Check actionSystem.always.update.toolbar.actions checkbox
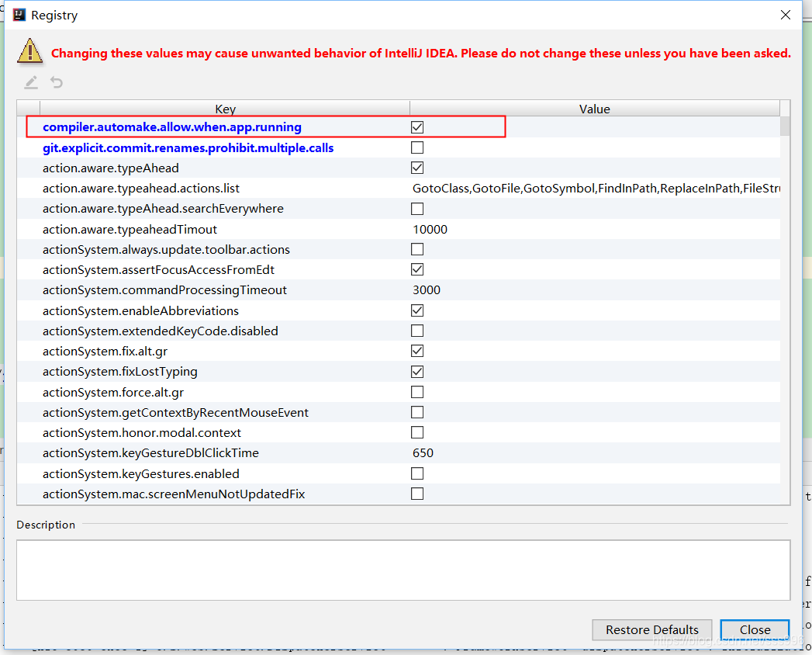 [x=417, y=249]
